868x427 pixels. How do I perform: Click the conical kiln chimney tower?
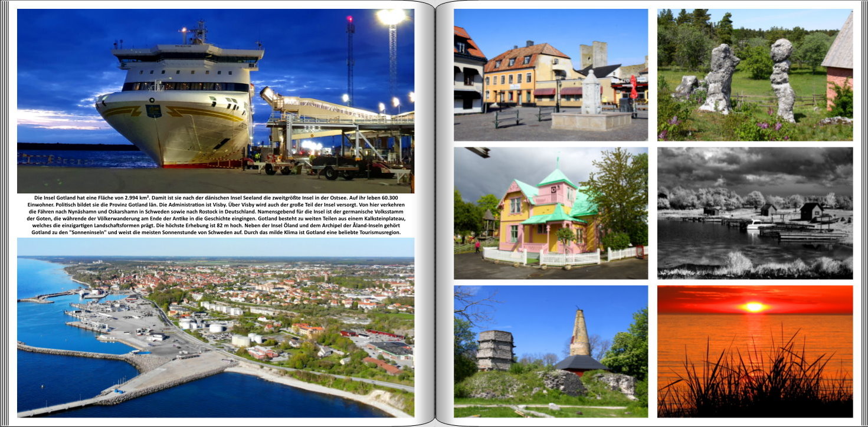(580, 334)
